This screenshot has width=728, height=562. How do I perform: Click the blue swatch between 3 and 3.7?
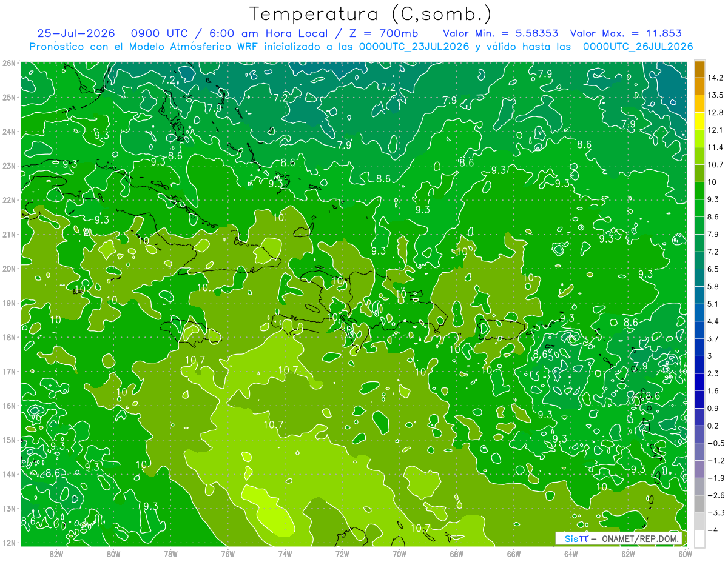pos(699,347)
